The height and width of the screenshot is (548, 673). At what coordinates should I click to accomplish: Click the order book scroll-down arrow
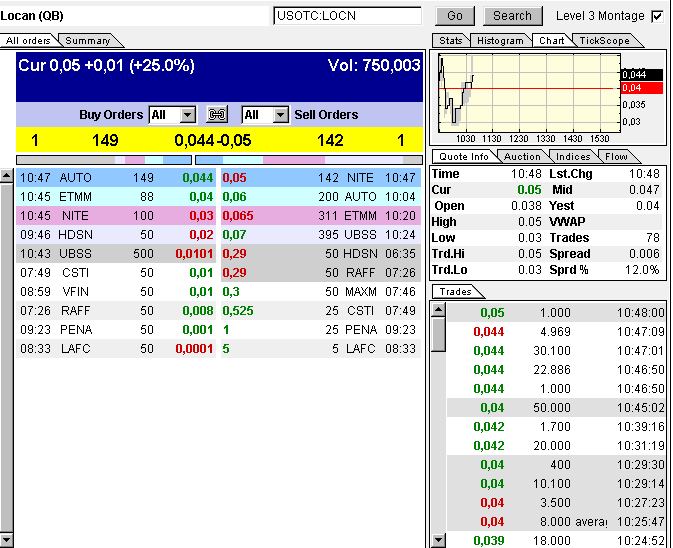[7, 540]
